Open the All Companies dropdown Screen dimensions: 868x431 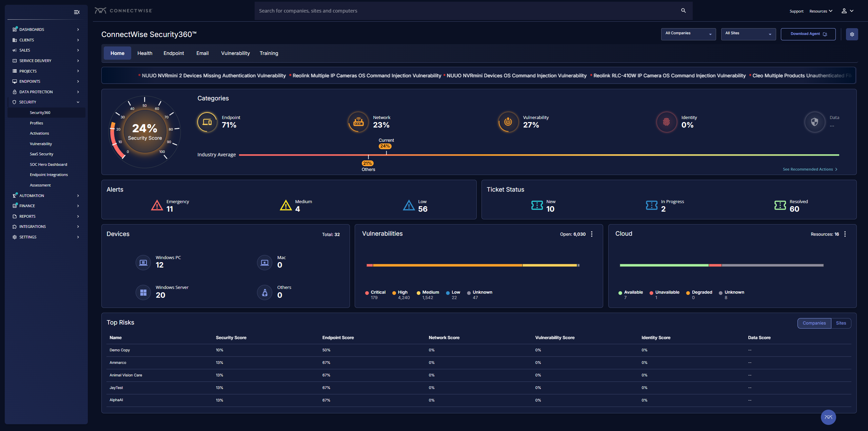click(x=688, y=34)
